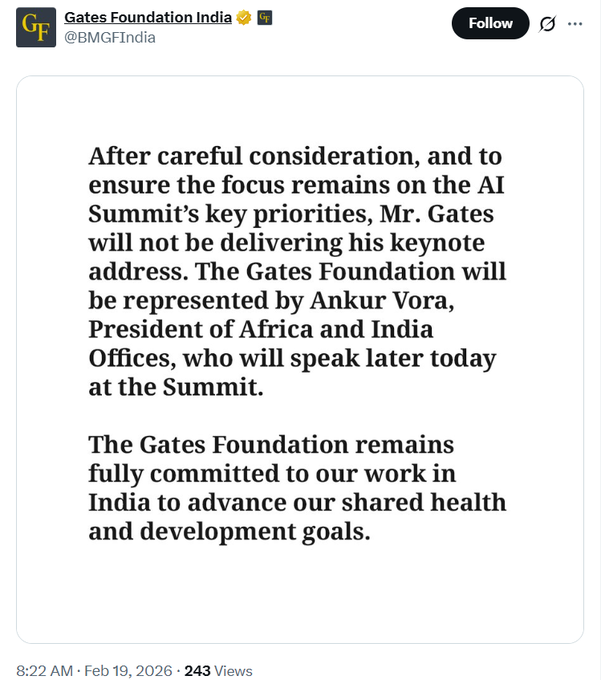
Task: Click the 243 view count number
Action: [x=197, y=670]
